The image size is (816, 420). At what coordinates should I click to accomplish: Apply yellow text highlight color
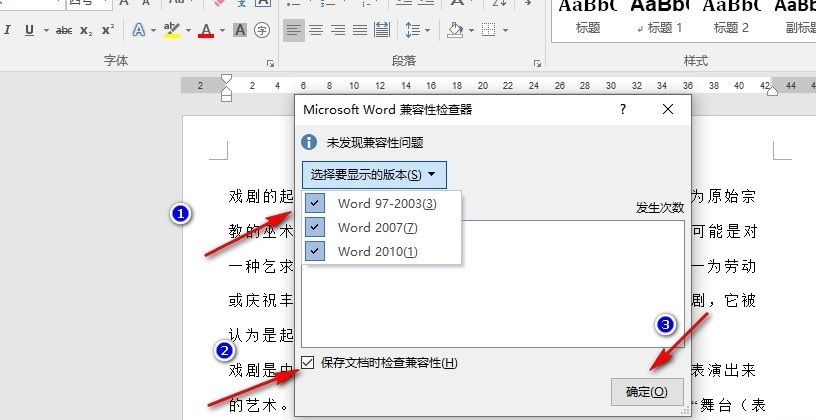pyautogui.click(x=172, y=30)
